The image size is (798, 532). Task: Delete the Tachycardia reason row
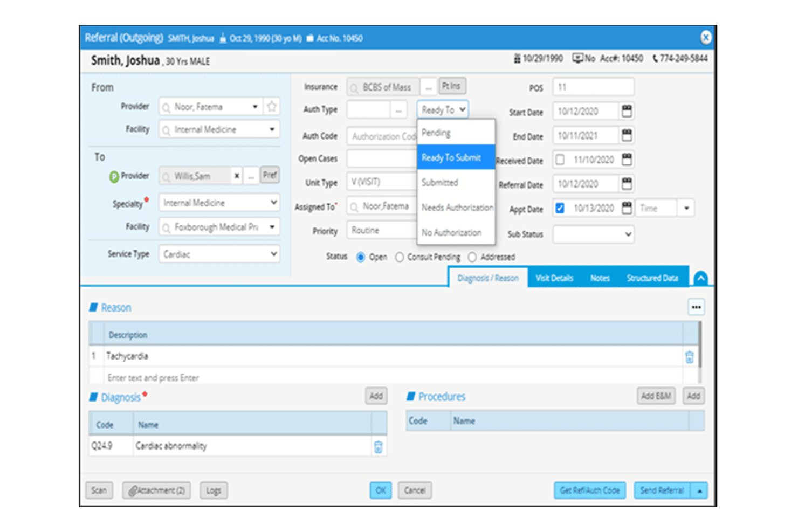coord(689,357)
